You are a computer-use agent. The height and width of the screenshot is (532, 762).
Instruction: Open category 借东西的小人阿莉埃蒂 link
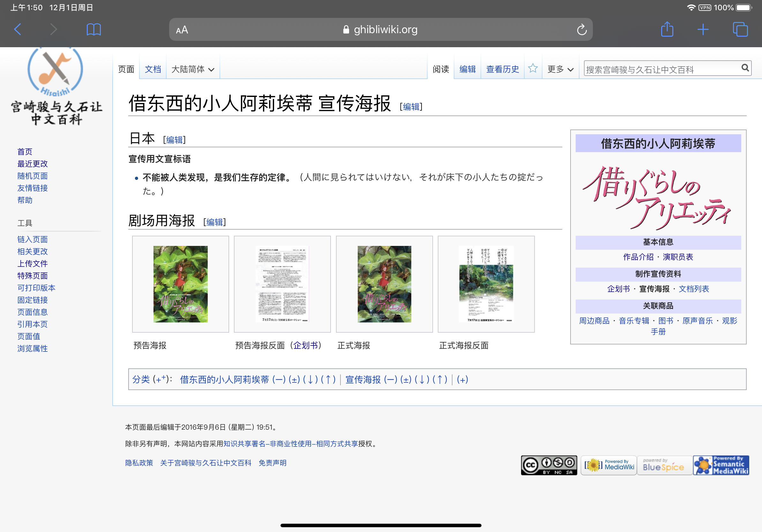tap(224, 379)
